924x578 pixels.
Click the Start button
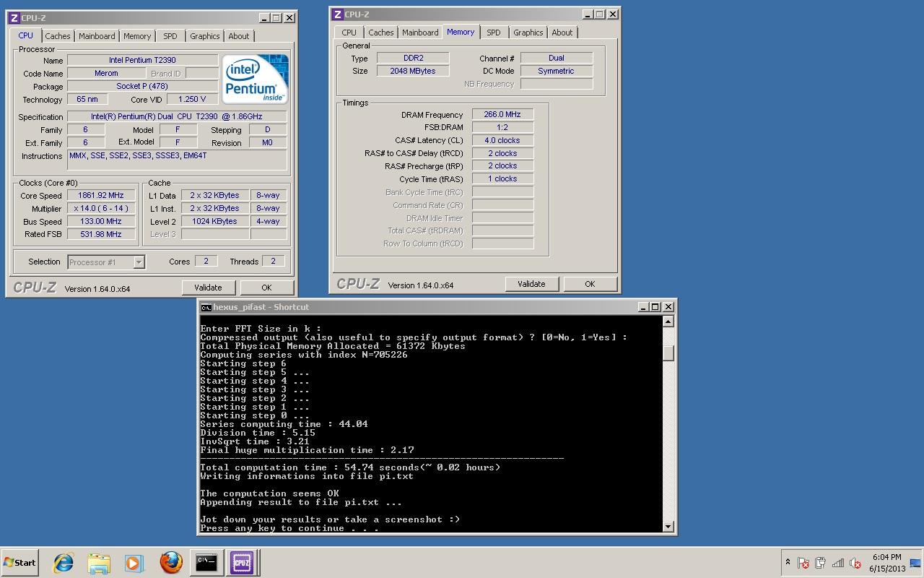[x=19, y=562]
